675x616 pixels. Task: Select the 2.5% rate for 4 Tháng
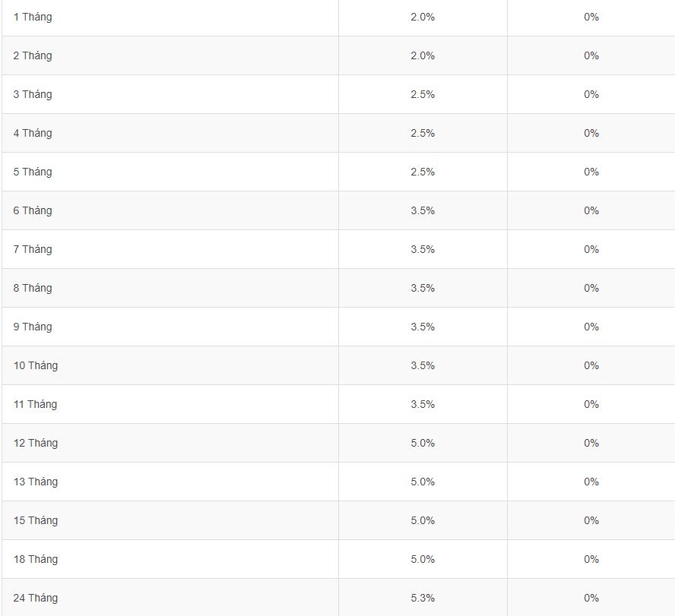coord(423,133)
